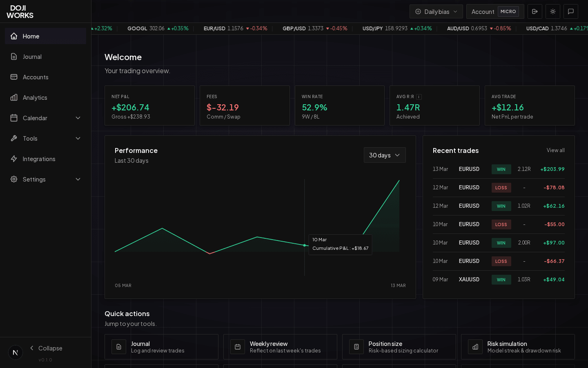Select Home in the navigation menu

(31, 36)
